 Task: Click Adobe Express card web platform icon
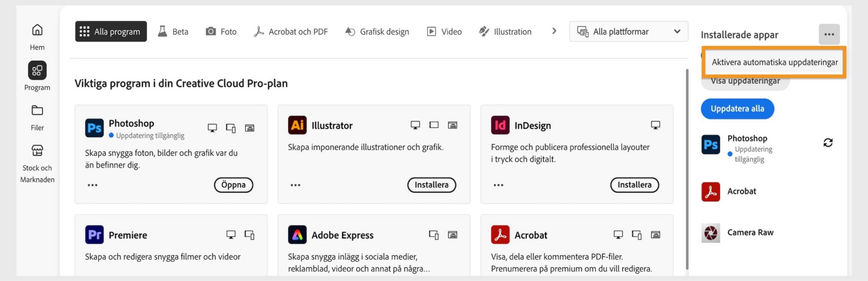coord(453,234)
